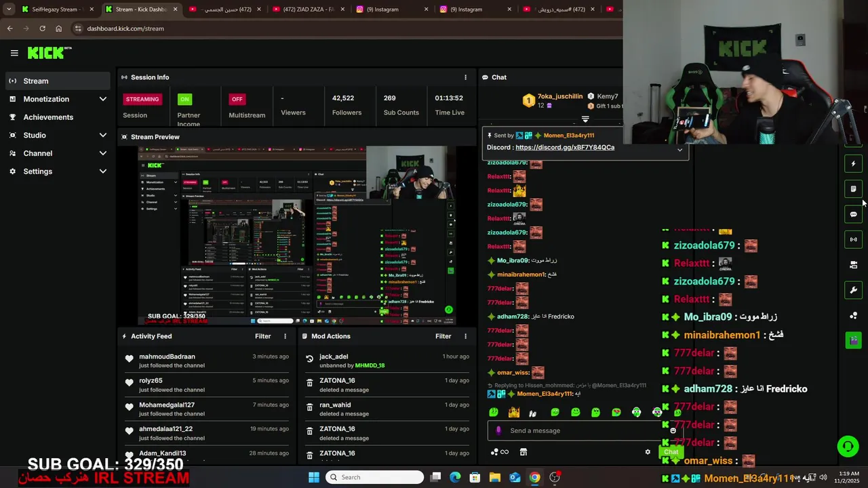
Task: Open the shop icon below chat box
Action: click(x=523, y=452)
